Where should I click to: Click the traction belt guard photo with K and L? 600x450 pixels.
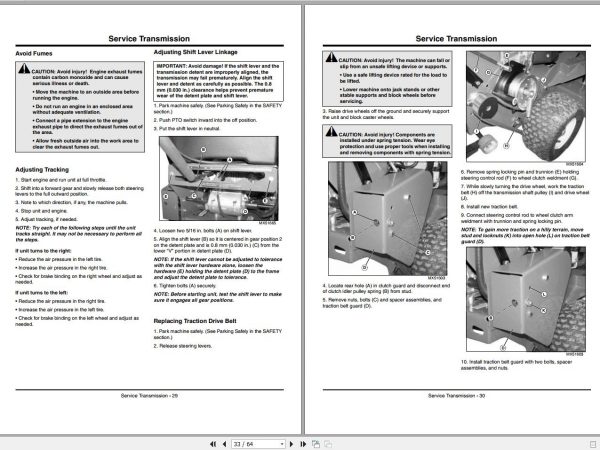[x=526, y=299]
